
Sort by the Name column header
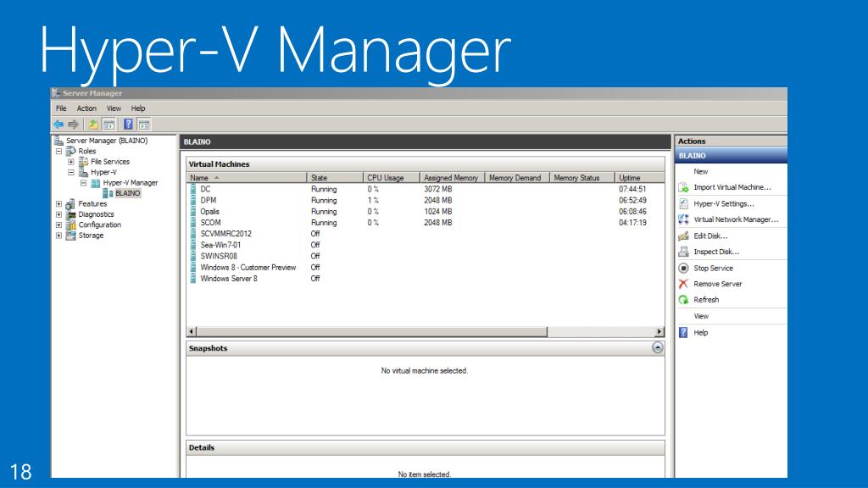coord(247,178)
